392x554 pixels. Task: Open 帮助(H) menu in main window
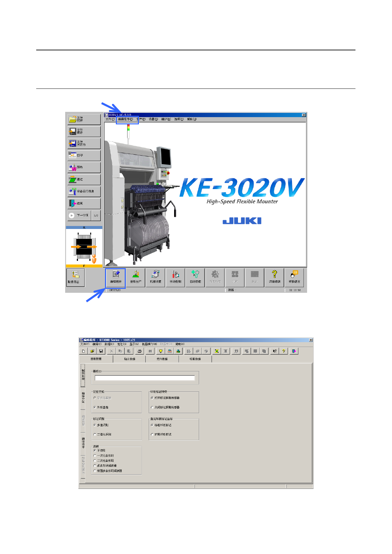(192, 119)
